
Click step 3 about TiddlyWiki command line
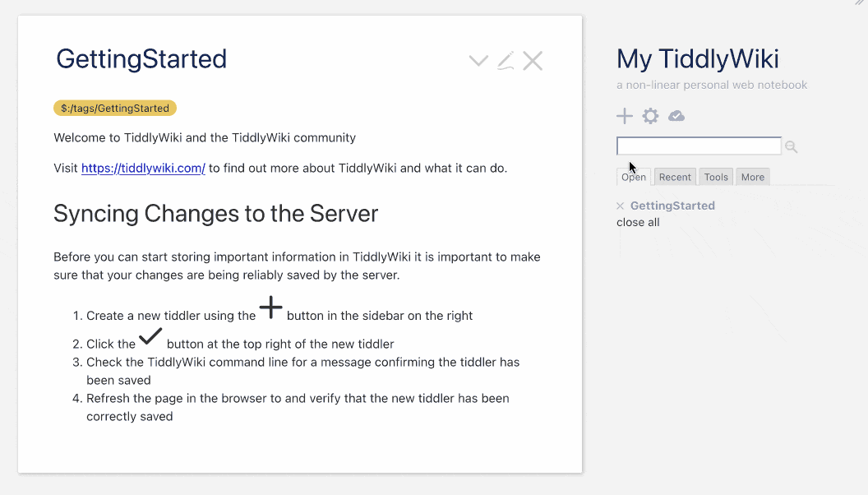302,371
